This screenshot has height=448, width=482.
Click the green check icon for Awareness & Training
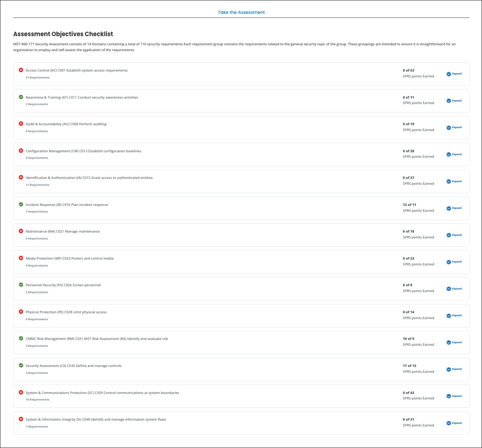point(21,97)
